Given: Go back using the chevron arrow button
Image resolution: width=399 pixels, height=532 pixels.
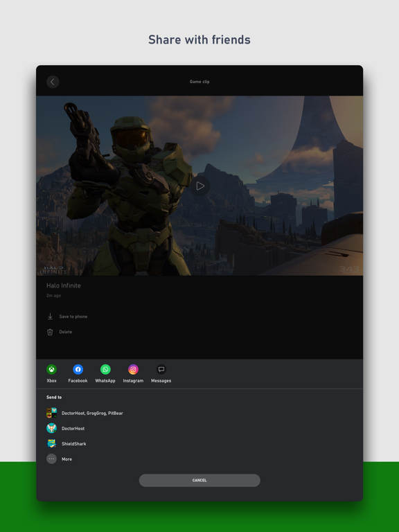Looking at the screenshot, I should pyautogui.click(x=53, y=82).
